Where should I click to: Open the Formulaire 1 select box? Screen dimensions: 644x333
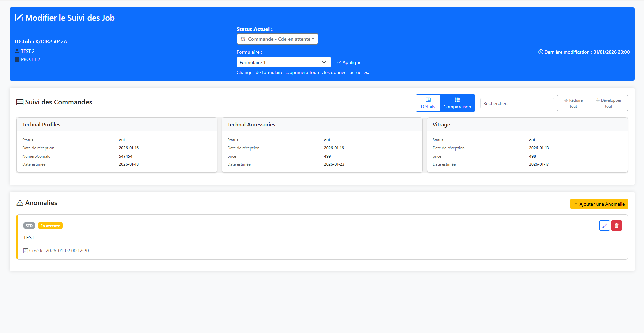coord(283,62)
